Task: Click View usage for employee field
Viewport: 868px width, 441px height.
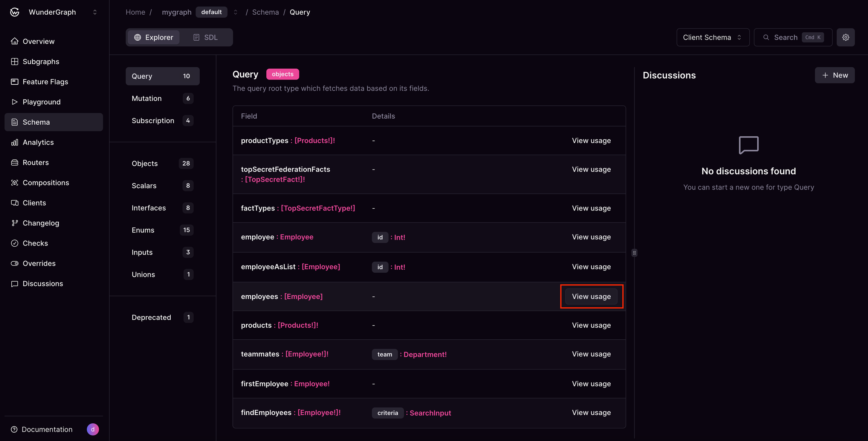Action: pyautogui.click(x=591, y=237)
